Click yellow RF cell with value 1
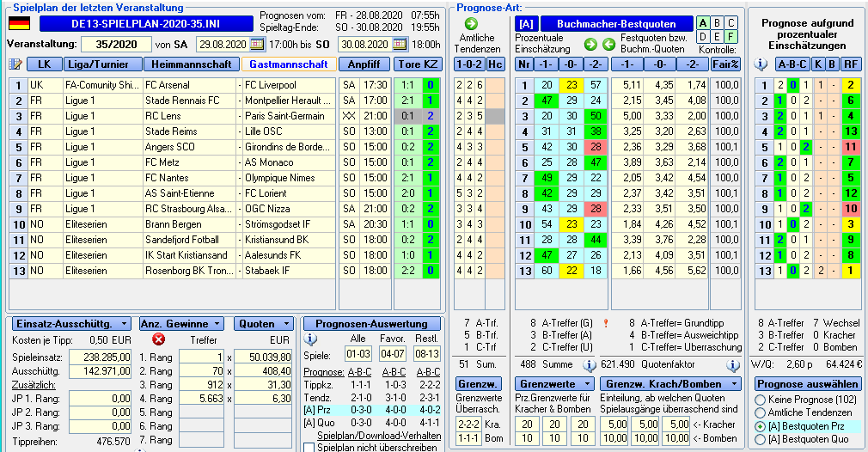Image resolution: width=868 pixels, height=452 pixels. [850, 271]
